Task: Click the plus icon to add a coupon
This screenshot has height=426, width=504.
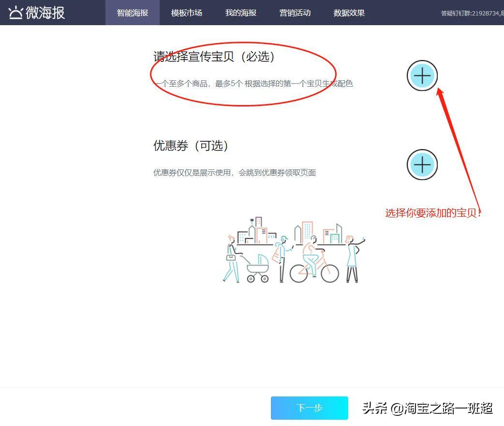Action: tap(422, 165)
